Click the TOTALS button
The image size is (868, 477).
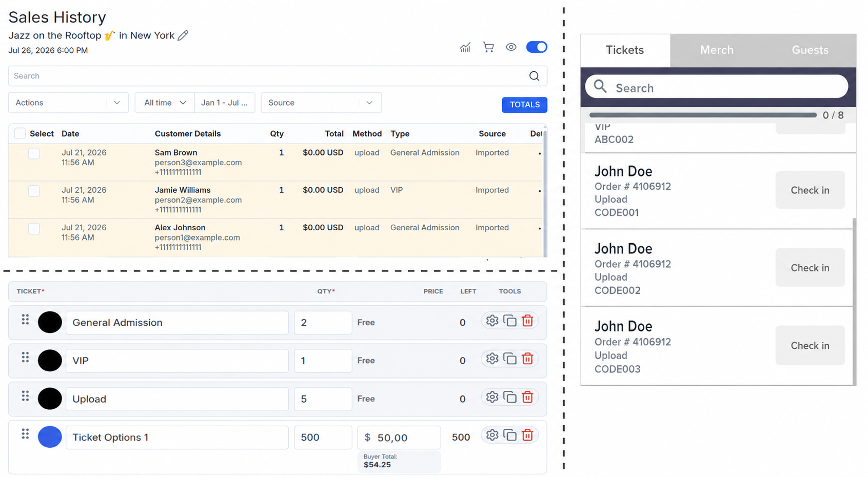click(524, 105)
